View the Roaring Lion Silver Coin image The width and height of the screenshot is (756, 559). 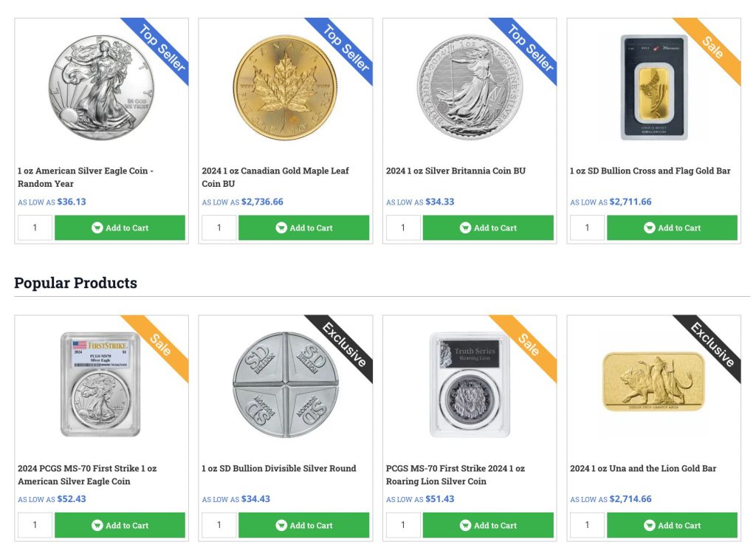coord(470,385)
